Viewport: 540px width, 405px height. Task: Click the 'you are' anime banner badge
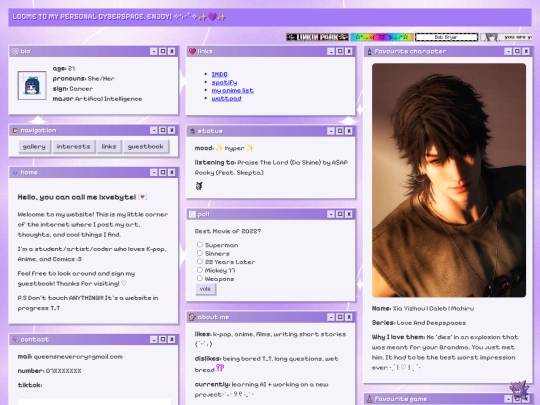point(506,37)
